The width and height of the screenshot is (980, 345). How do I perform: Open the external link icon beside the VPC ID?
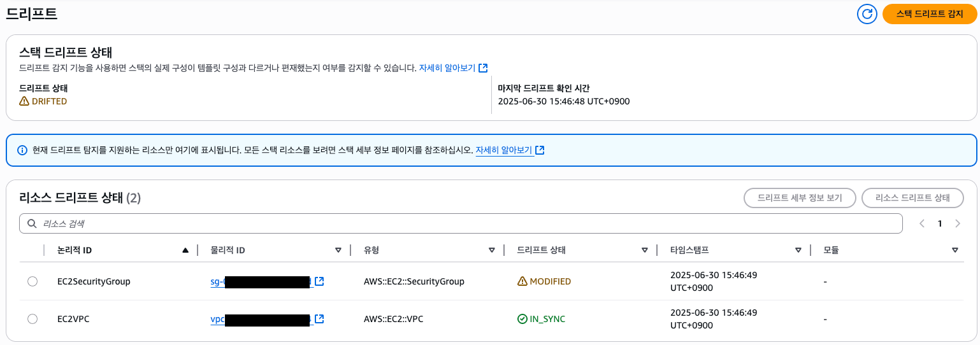coord(320,319)
